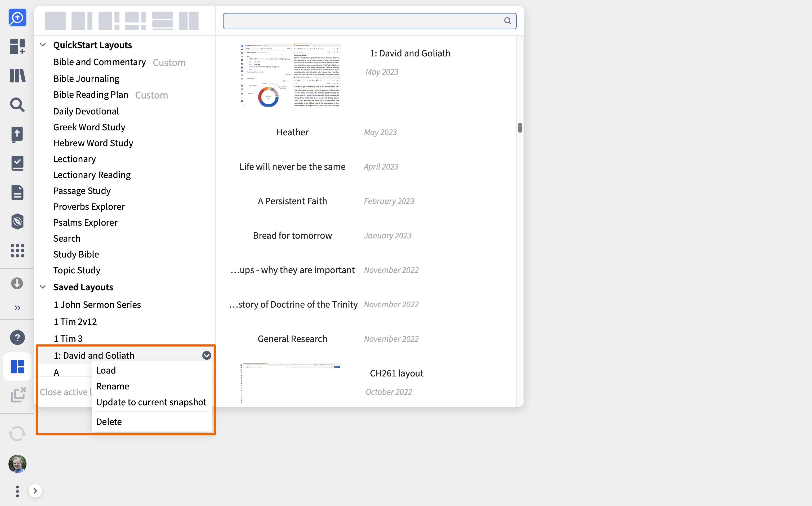The width and height of the screenshot is (812, 506).
Task: Choose the single-pane layout preset
Action: tap(55, 21)
